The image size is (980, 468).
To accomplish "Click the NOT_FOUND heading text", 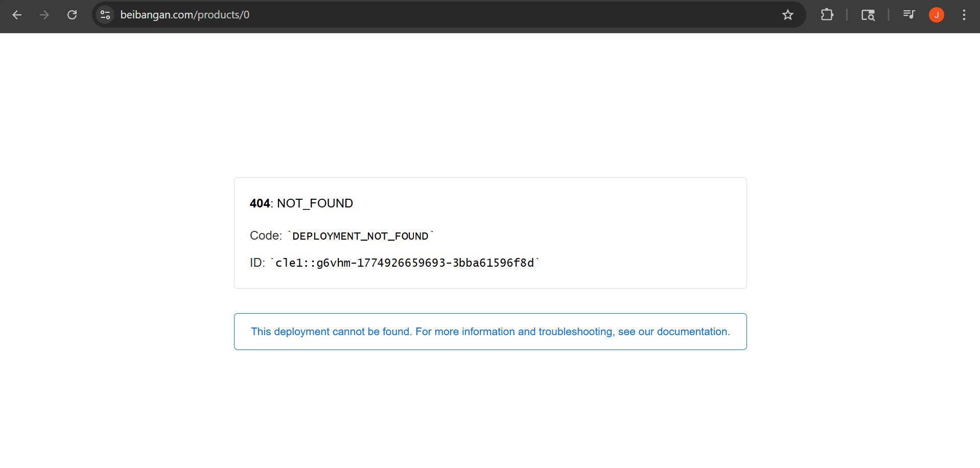I will pos(315,203).
